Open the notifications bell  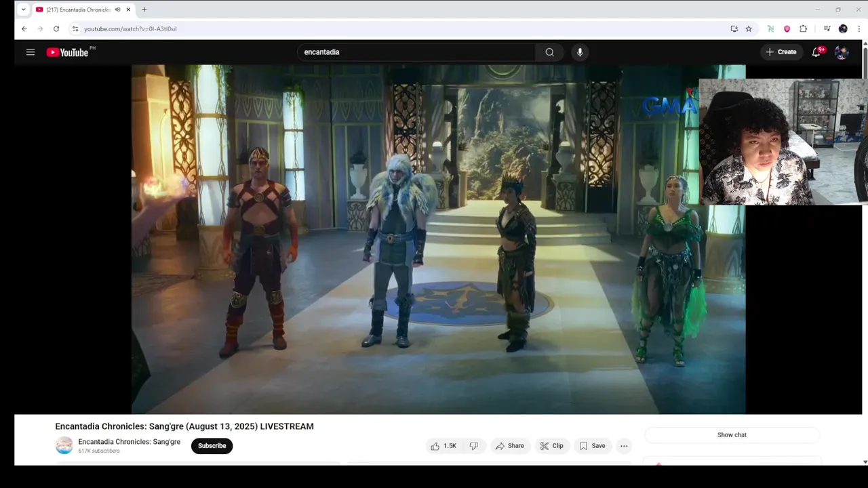pos(816,52)
